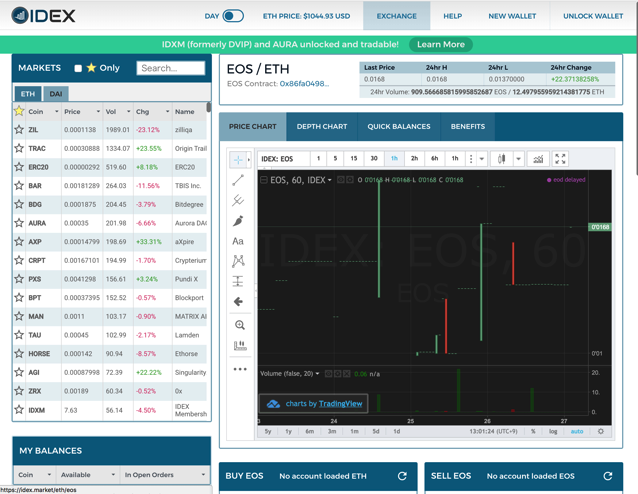Click the TradingView cloud logo
Screen dimensions: 638x494
[x=273, y=404]
